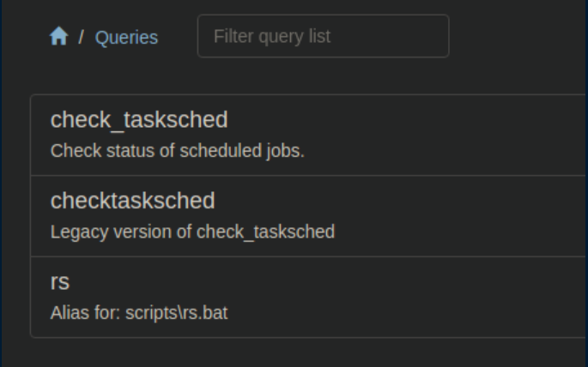588x367 pixels.
Task: Select the checktasksched query title
Action: pyautogui.click(x=132, y=201)
